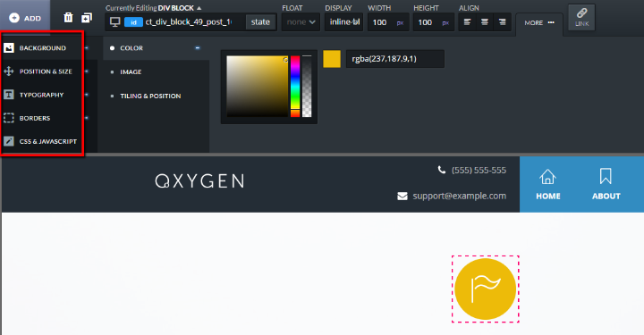Open the Borders tab
The width and height of the screenshot is (644, 335).
(x=35, y=118)
